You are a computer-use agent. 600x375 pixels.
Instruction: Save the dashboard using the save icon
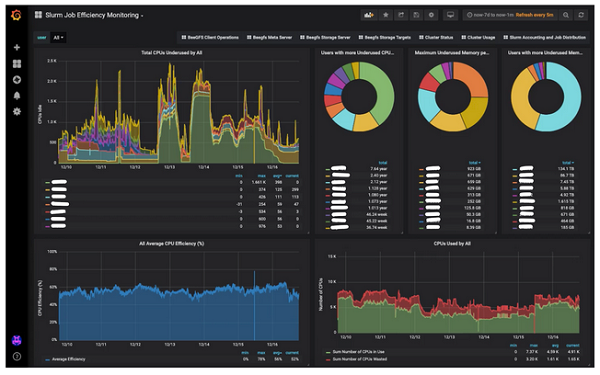tap(416, 15)
